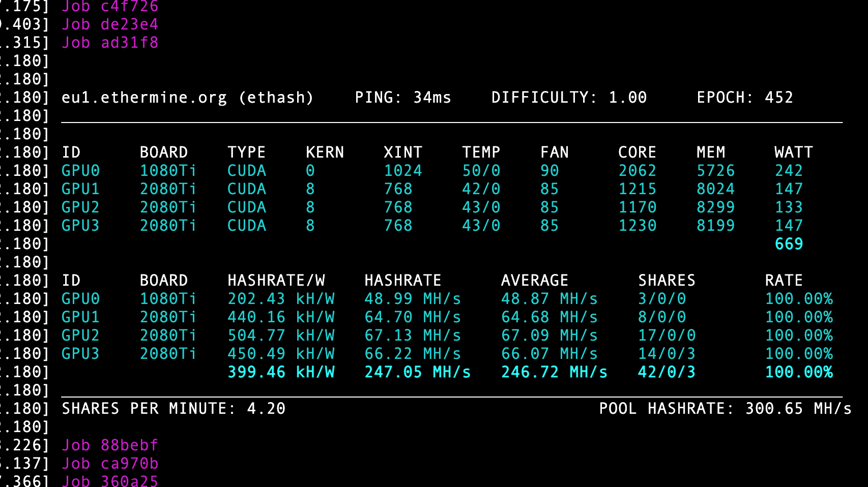Click the SHARES column header
868x487 pixels.
667,281
